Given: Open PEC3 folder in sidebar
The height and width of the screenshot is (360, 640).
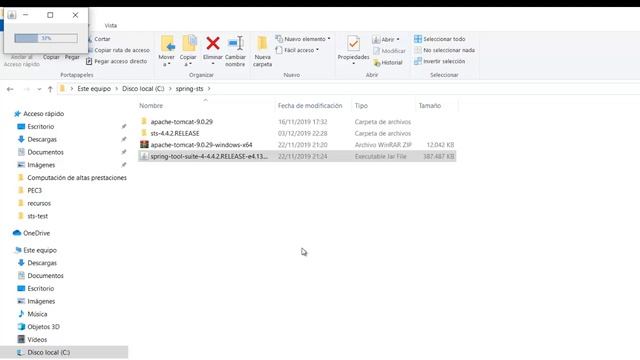Looking at the screenshot, I should click(x=29, y=190).
